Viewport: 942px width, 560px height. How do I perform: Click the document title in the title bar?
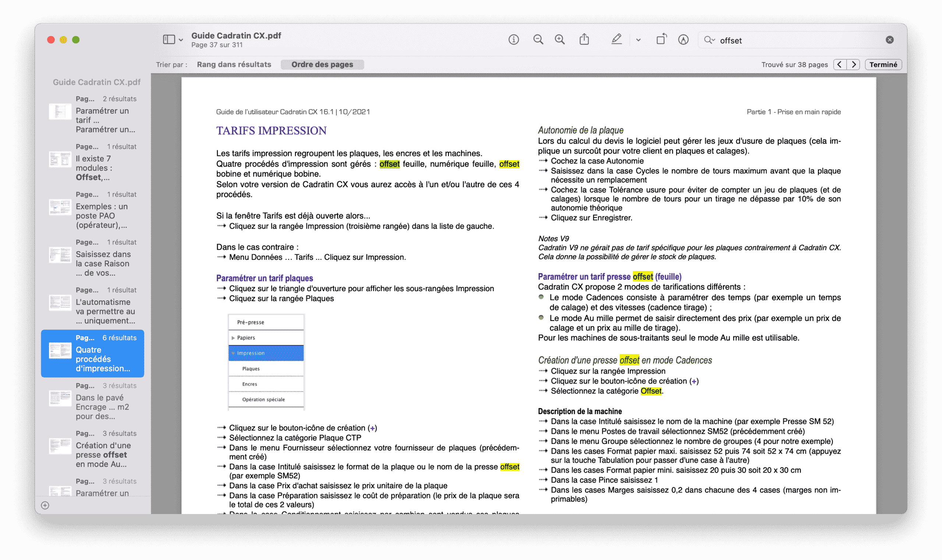[x=236, y=35]
